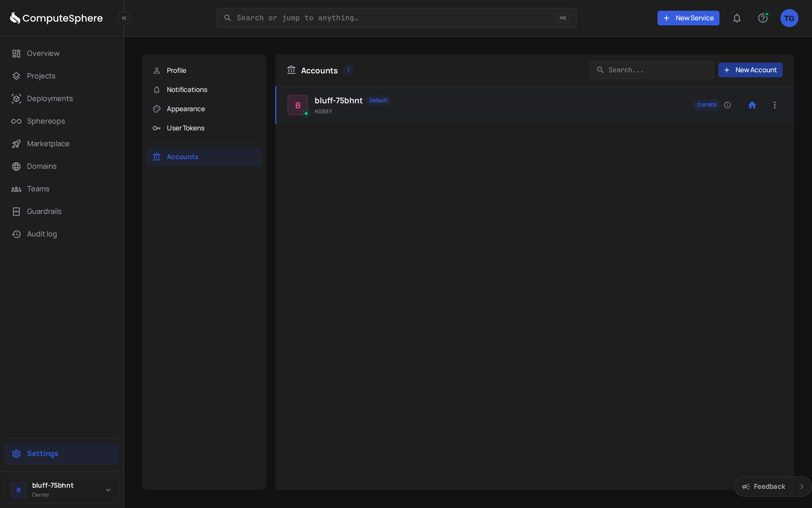Go to Overview in sidebar

tap(62, 53)
